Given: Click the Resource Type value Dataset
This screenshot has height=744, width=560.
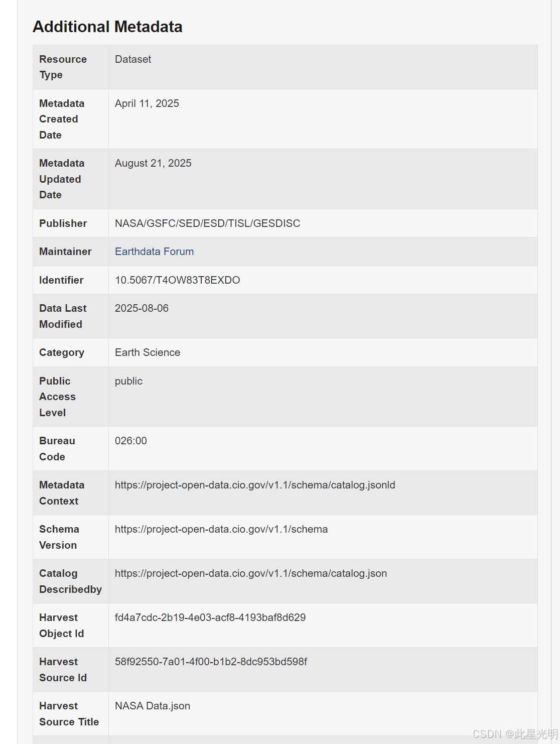Looking at the screenshot, I should [x=132, y=59].
